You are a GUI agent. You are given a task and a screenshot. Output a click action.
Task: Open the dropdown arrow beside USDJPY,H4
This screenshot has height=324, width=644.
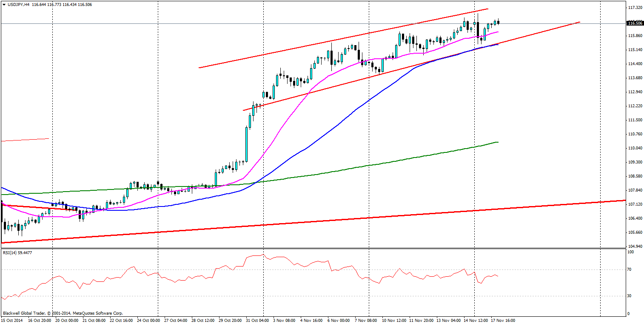tap(4, 4)
